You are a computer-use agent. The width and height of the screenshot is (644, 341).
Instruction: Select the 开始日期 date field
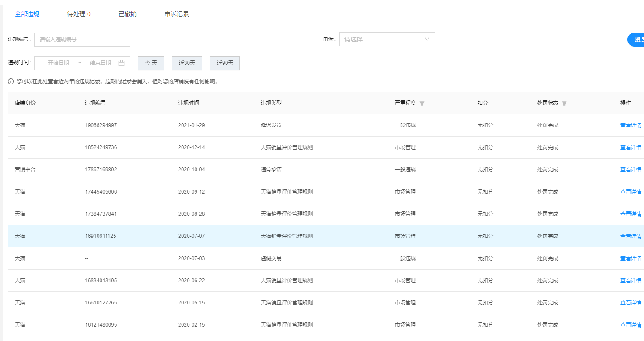[x=58, y=63]
